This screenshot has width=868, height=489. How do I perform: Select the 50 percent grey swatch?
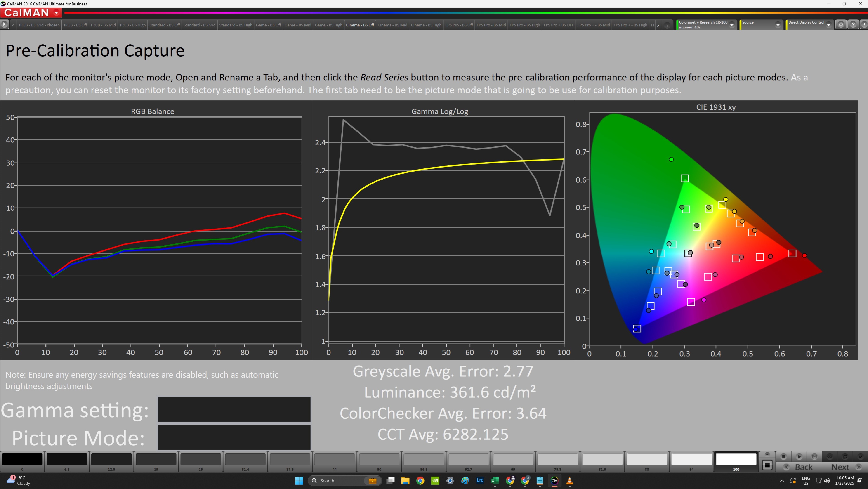click(379, 460)
